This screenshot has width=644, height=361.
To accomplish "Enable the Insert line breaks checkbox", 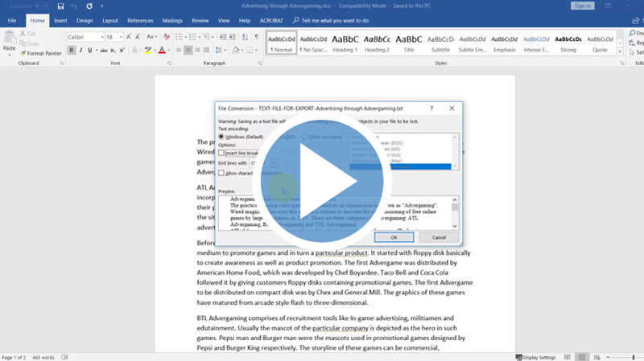I will [x=222, y=152].
